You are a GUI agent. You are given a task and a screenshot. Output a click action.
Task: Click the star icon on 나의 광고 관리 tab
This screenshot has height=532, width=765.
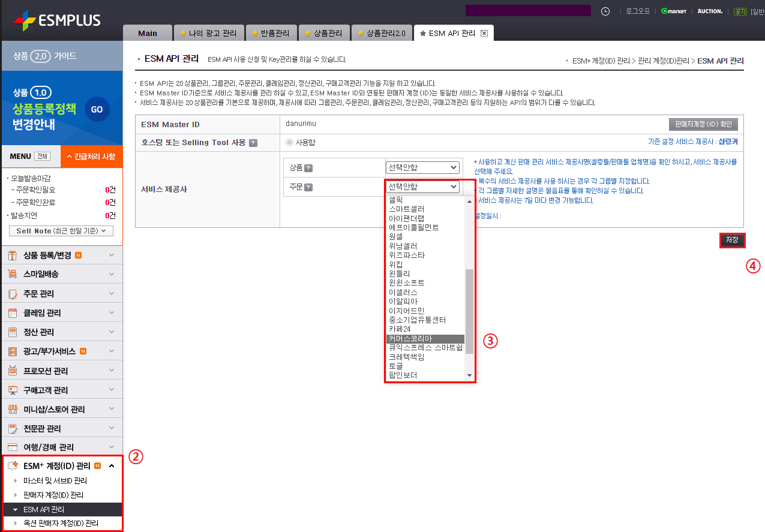tap(183, 34)
